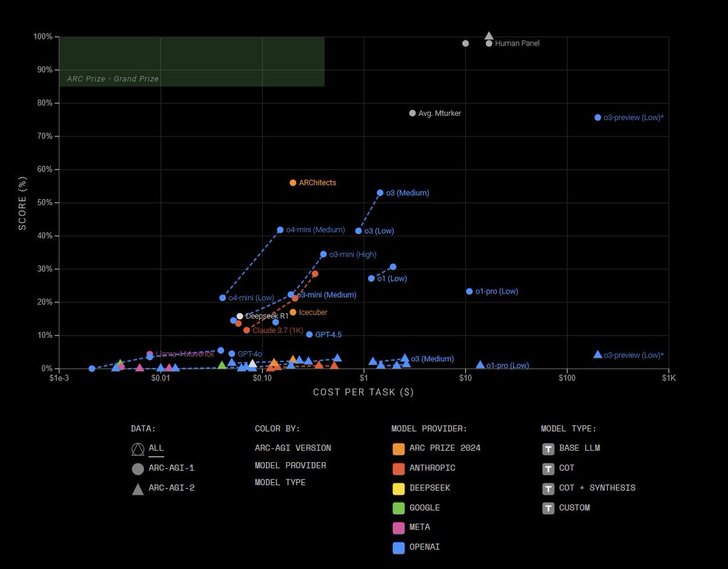Click the SCORE (%) axis title
Viewport: 728px width, 569px height.
click(22, 202)
